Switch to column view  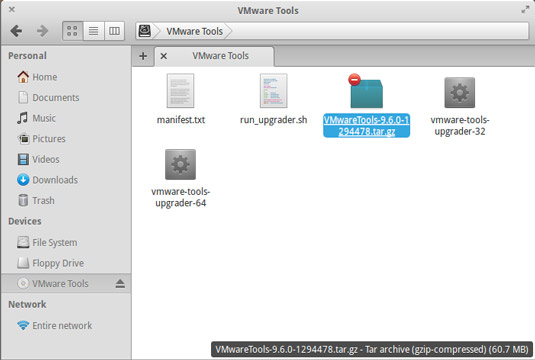(x=114, y=31)
